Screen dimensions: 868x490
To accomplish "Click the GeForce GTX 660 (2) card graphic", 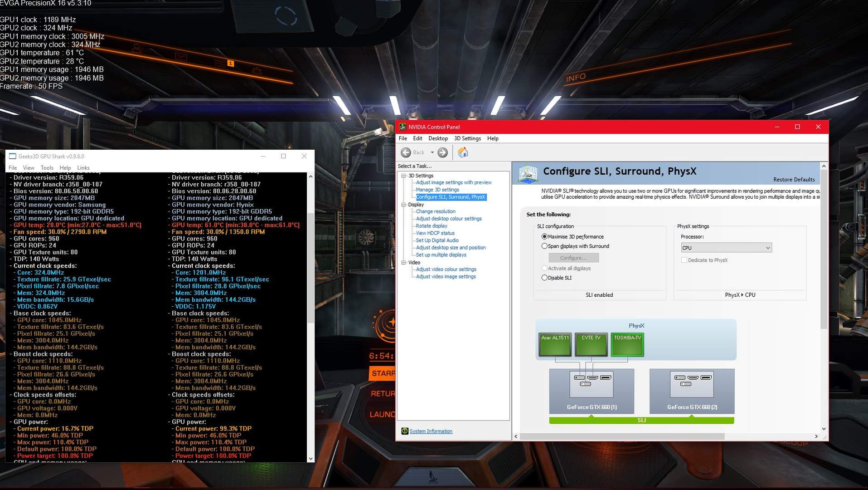I will 692,391.
